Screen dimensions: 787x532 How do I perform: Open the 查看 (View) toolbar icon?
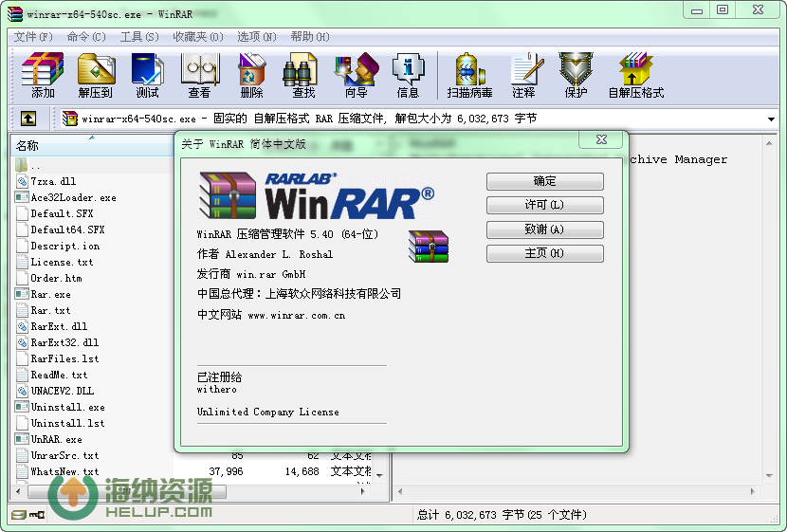[199, 75]
